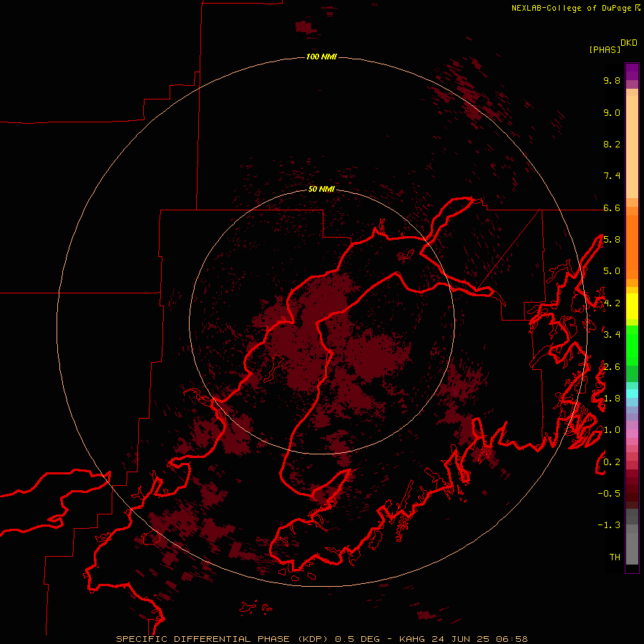Click the 4.2 color scale value
The height and width of the screenshot is (644, 644).
(x=612, y=303)
